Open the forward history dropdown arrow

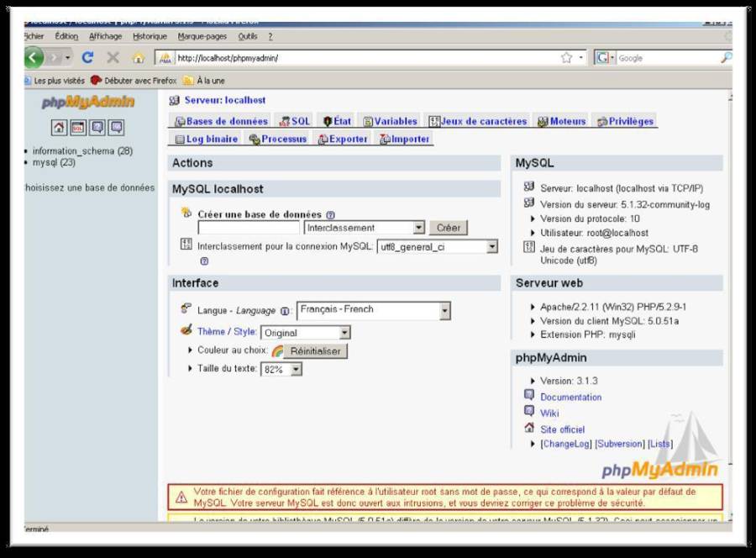click(68, 58)
